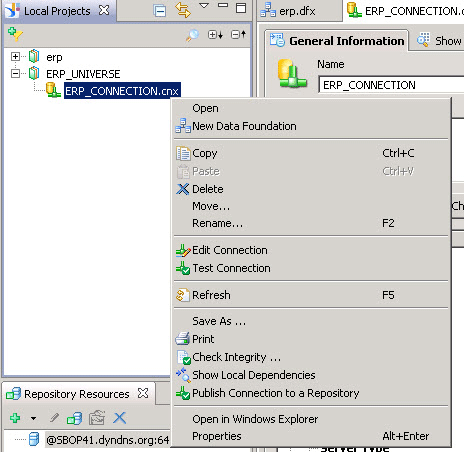Click the link with editor arrows icon
This screenshot has width=464, height=452.
click(183, 10)
